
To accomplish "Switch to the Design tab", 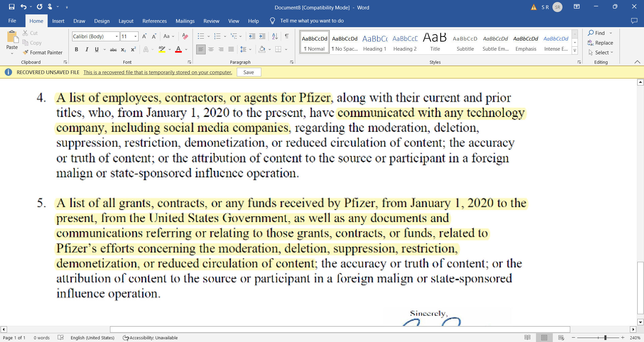I will pos(102,21).
